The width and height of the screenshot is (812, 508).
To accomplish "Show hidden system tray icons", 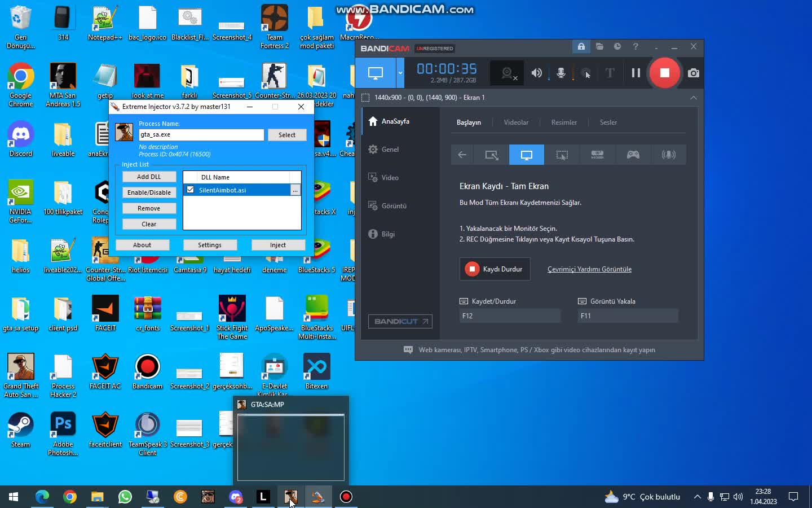I will click(x=697, y=497).
